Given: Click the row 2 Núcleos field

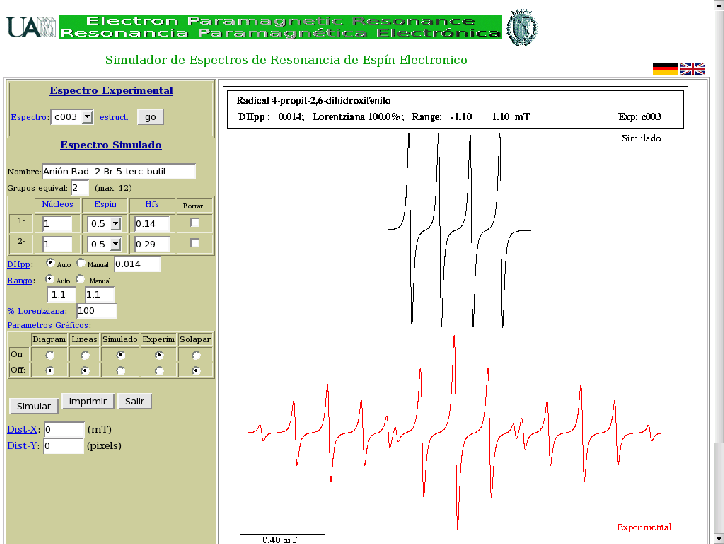Looking at the screenshot, I should [57, 244].
